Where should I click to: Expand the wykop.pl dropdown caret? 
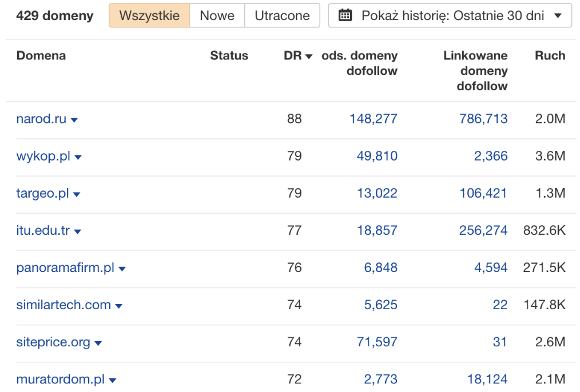[78, 157]
